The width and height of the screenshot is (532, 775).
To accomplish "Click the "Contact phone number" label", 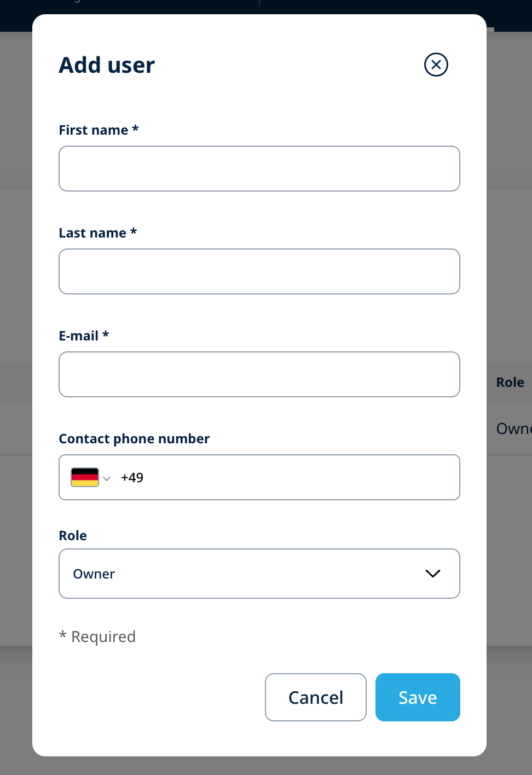I will [x=134, y=439].
